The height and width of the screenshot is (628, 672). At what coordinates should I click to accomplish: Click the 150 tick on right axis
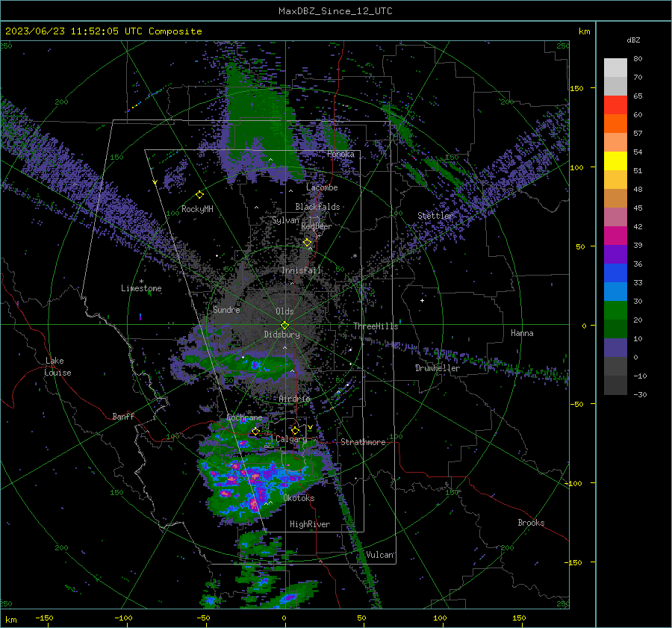[x=577, y=88]
